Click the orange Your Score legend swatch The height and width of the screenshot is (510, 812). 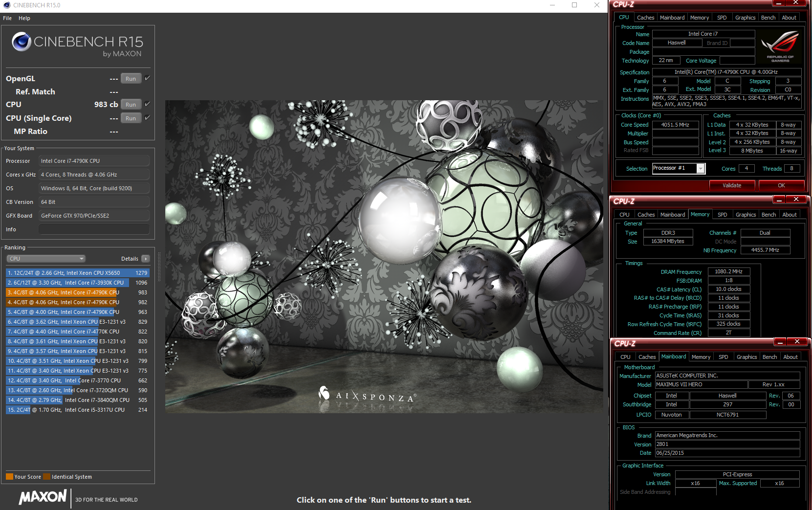pyautogui.click(x=9, y=477)
